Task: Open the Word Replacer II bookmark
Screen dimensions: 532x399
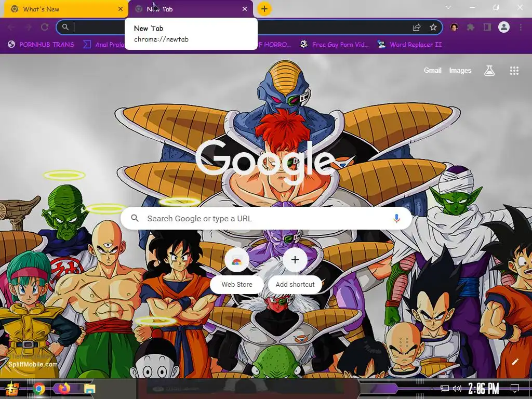Action: tap(409, 45)
